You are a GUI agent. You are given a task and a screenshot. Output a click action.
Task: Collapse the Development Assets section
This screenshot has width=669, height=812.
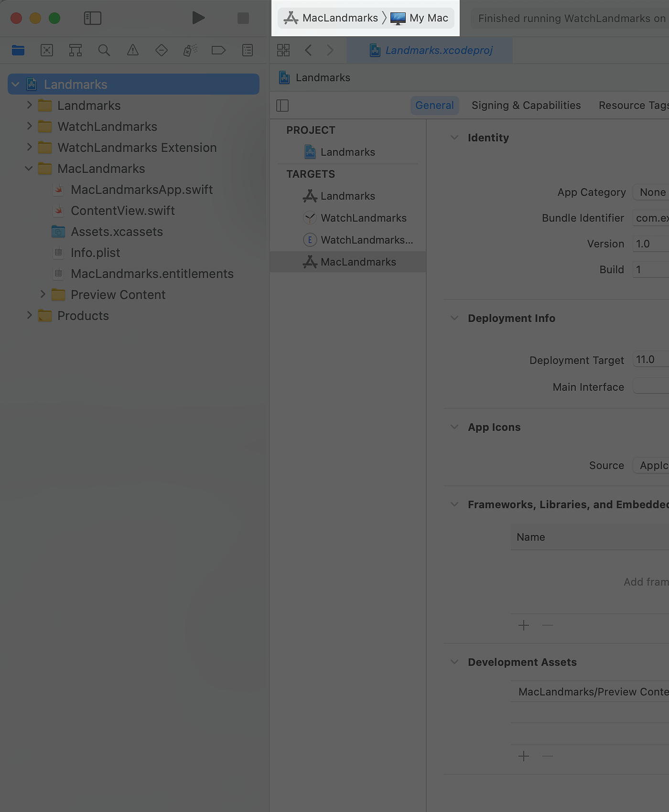click(454, 662)
